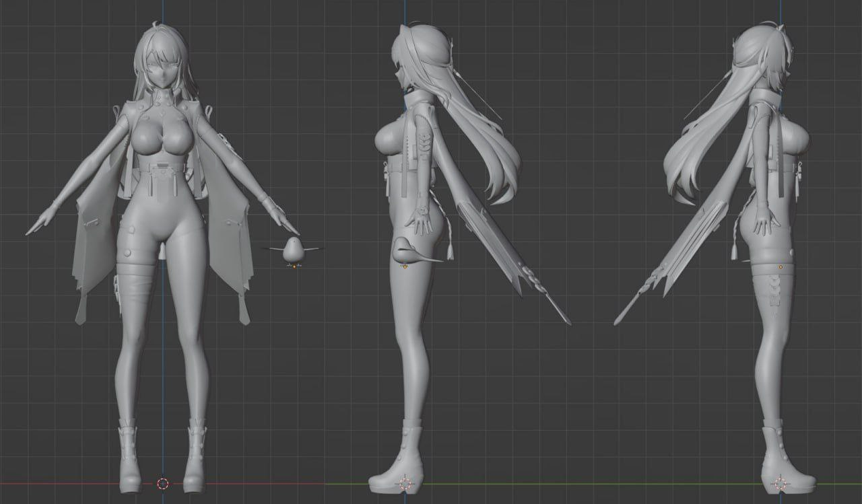Click the orange origin dot under the front-view bird
This screenshot has height=504, width=862.
[x=293, y=268]
